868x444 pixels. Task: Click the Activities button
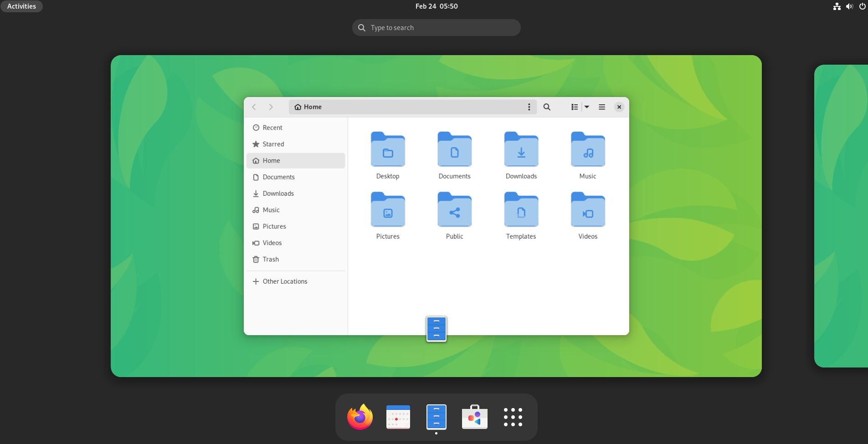21,6
